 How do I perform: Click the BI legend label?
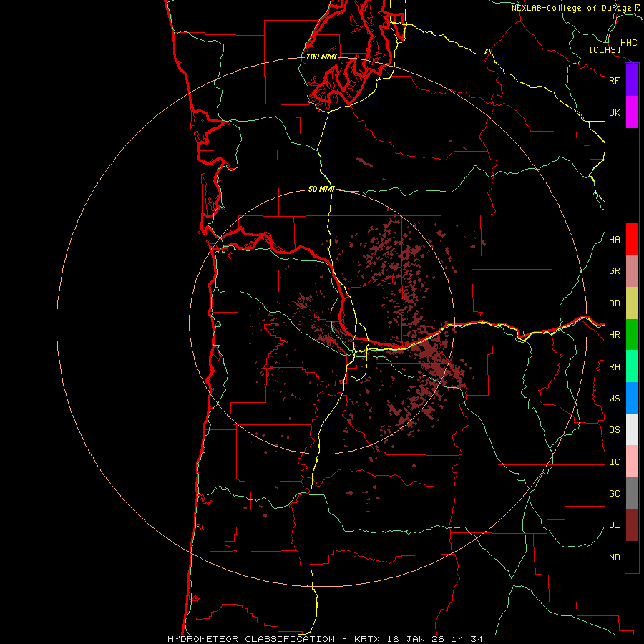614,525
